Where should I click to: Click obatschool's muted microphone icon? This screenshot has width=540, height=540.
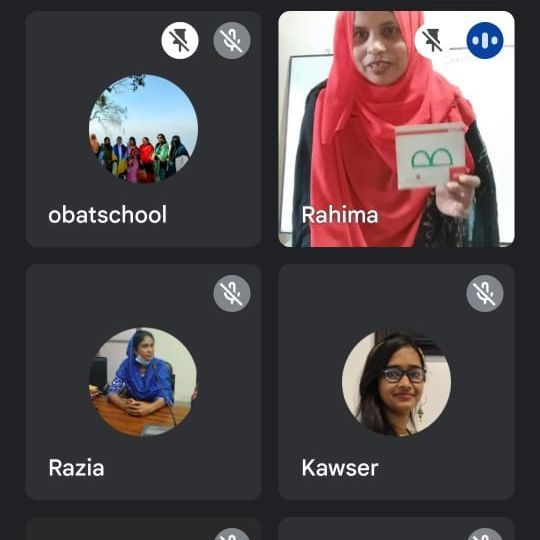click(232, 41)
